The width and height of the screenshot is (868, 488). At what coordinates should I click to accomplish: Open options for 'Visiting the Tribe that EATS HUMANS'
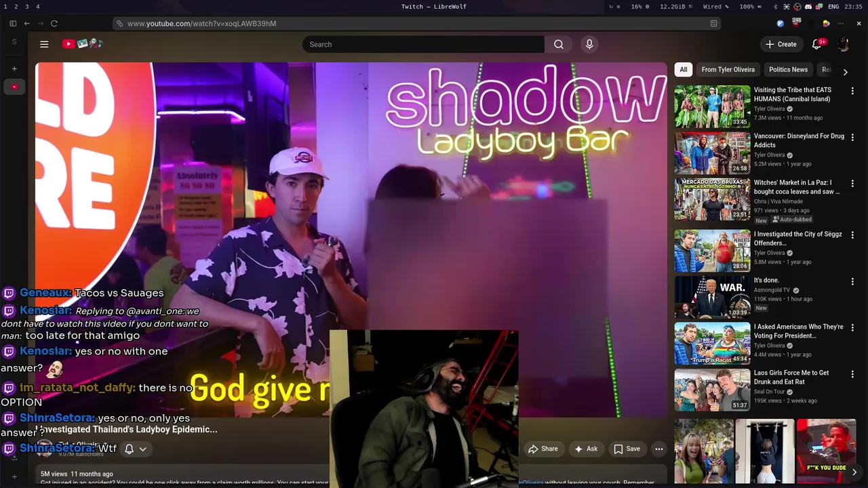[x=852, y=91]
